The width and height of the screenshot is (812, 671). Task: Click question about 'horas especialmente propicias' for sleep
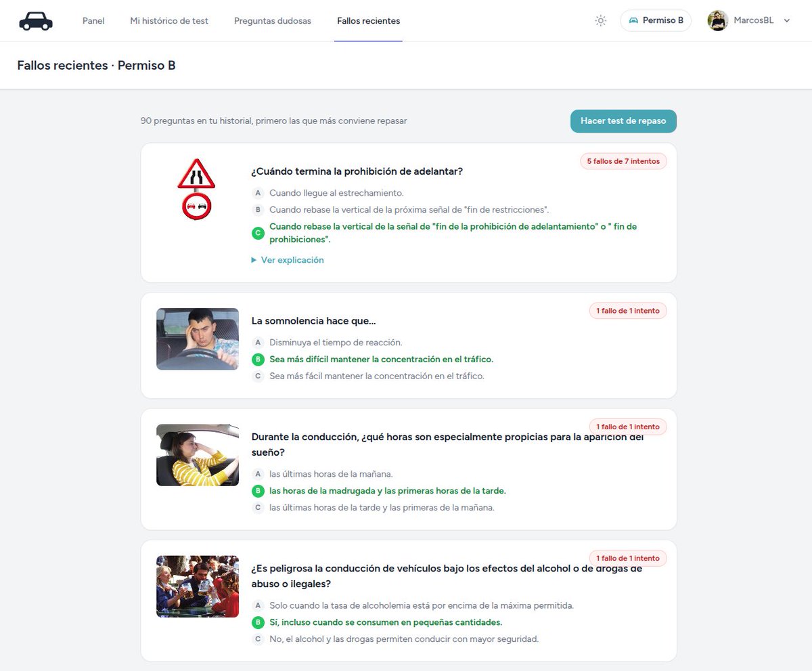pyautogui.click(x=447, y=444)
